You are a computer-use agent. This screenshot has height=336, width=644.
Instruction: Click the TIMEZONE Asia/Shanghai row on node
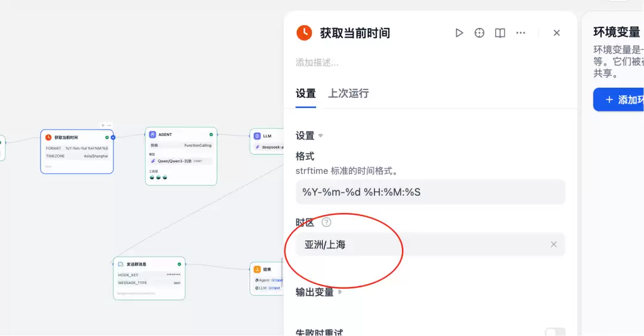pyautogui.click(x=77, y=156)
